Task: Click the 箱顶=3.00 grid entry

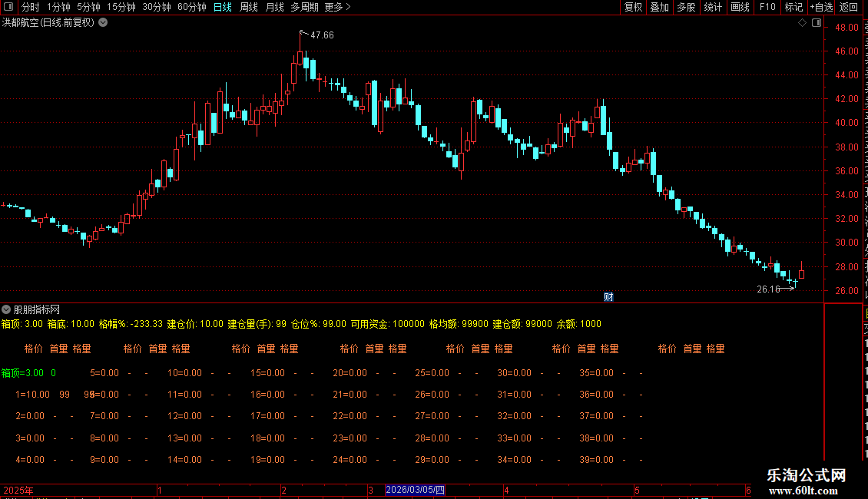Action: (22, 373)
